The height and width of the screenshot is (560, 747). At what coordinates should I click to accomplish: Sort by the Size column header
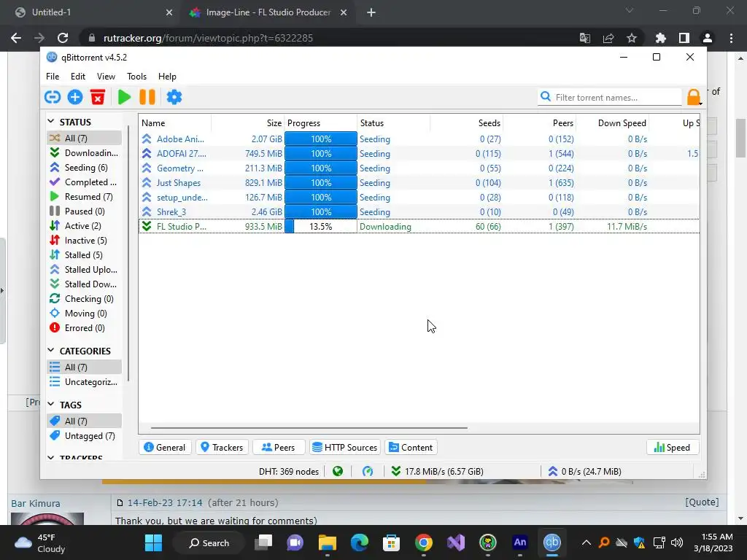[248, 122]
